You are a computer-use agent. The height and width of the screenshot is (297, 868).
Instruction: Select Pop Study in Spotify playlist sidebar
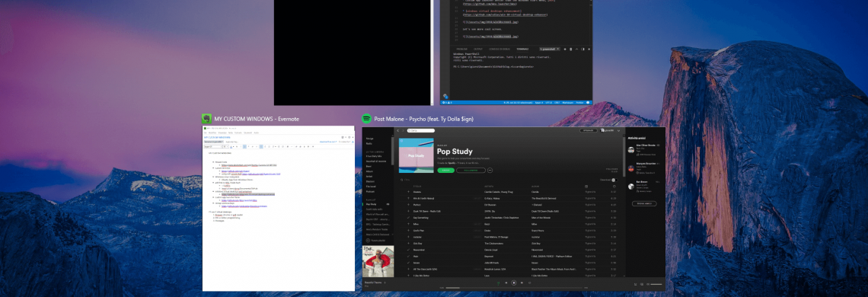[x=372, y=204]
